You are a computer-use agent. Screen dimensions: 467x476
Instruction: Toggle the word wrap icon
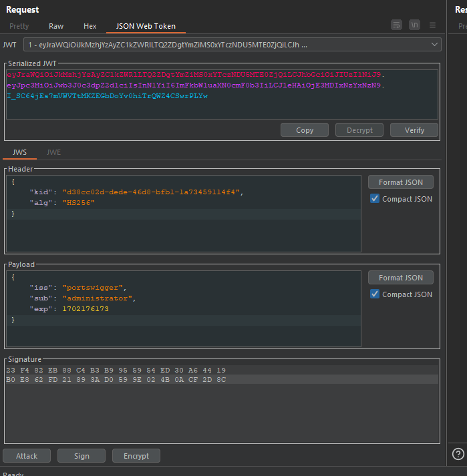tap(397, 25)
